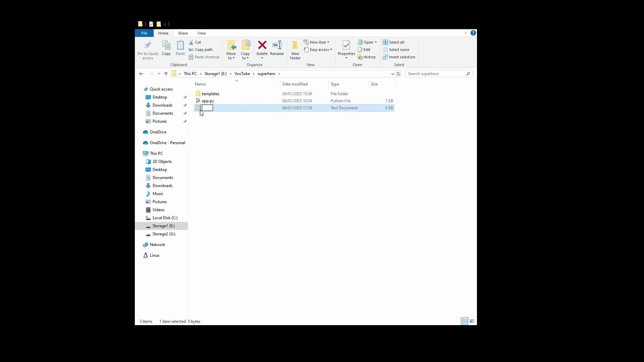Click YouTube breadcrumb in address bar
This screenshot has width=644, height=362.
(x=242, y=74)
